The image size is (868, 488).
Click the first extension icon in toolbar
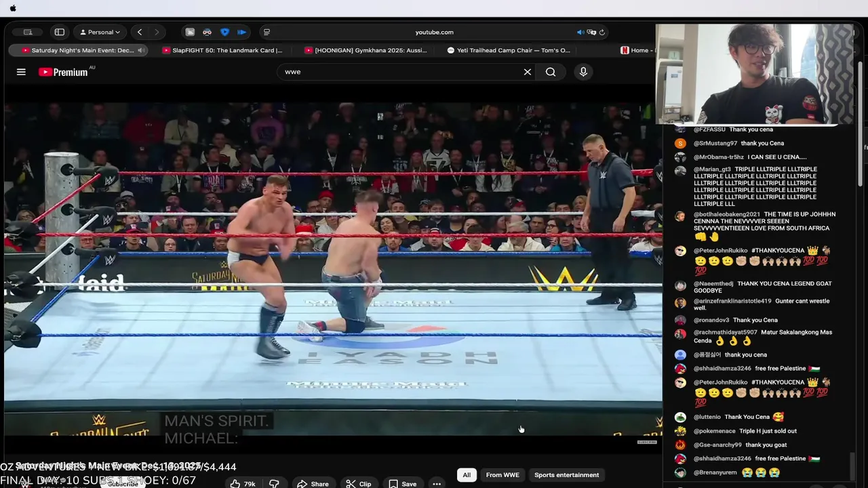click(190, 32)
